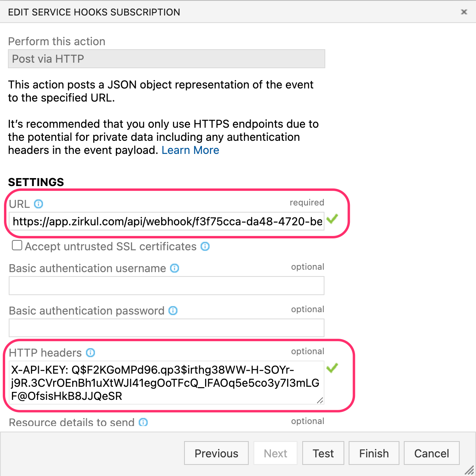Screen dimensions: 476x476
Task: Click the info icon next to URL
Action: (x=38, y=204)
